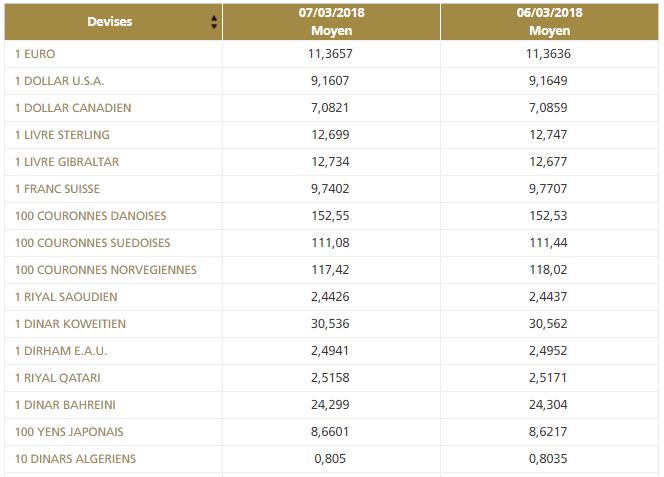Image resolution: width=664 pixels, height=477 pixels.
Task: Select 1 FRANC SUISSE in the list
Action: coord(58,189)
